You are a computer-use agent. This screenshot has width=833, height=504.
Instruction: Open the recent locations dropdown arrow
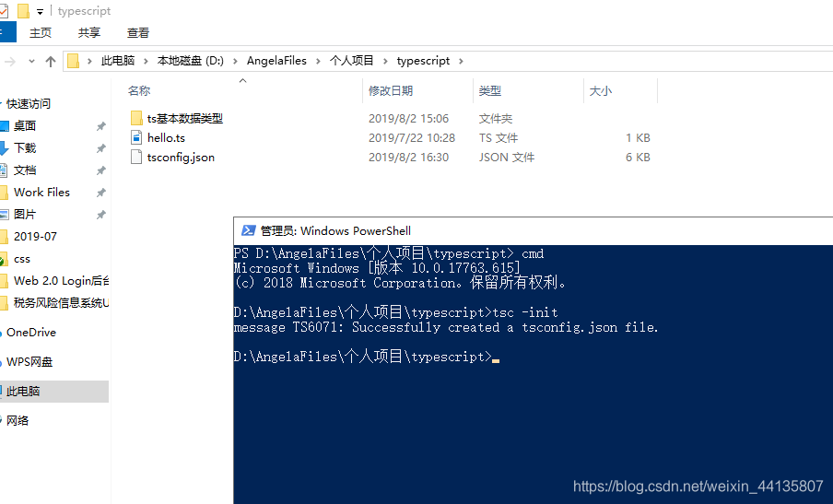click(32, 62)
